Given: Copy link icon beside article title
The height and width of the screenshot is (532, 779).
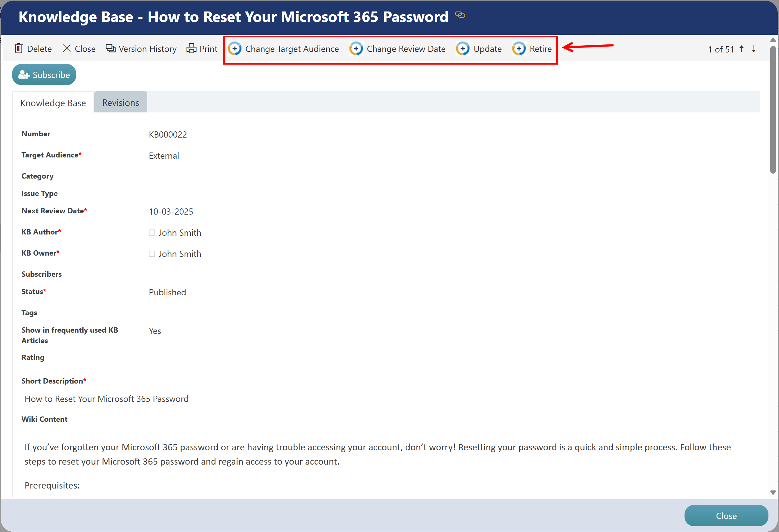Looking at the screenshot, I should (x=460, y=15).
